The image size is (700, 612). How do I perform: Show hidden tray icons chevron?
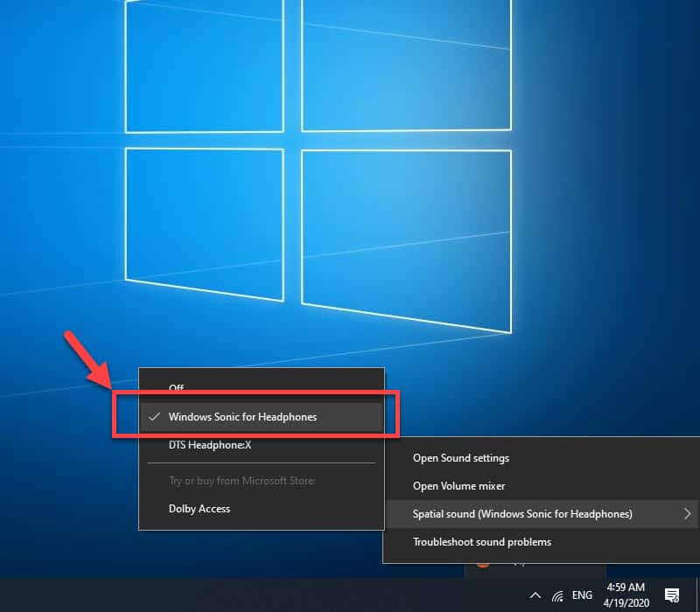pyautogui.click(x=535, y=595)
